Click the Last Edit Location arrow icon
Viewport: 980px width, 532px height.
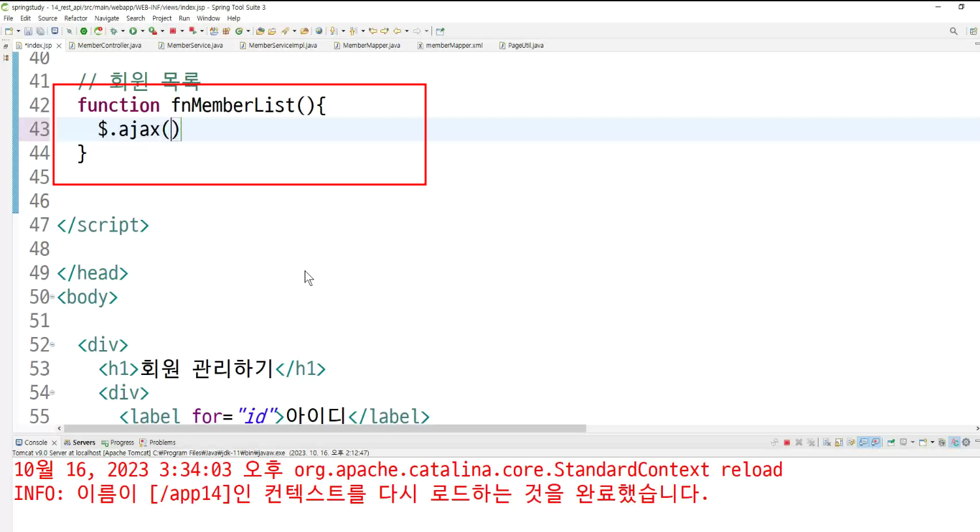pos(373,31)
